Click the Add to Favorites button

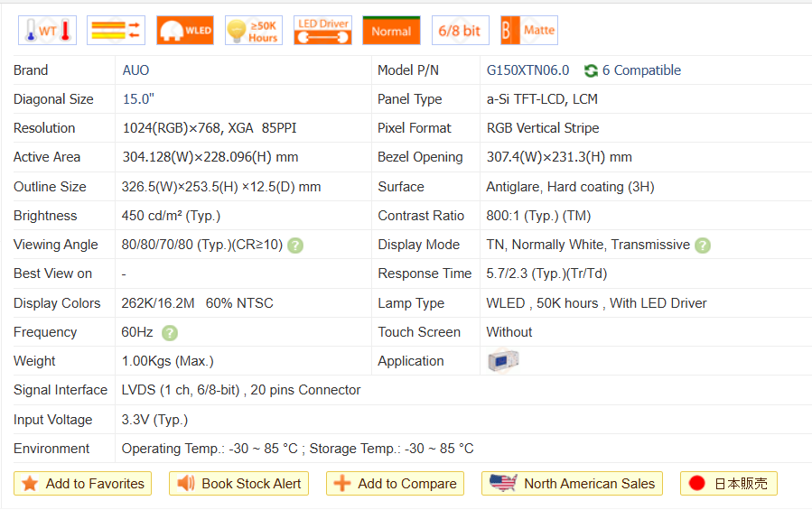tap(82, 484)
